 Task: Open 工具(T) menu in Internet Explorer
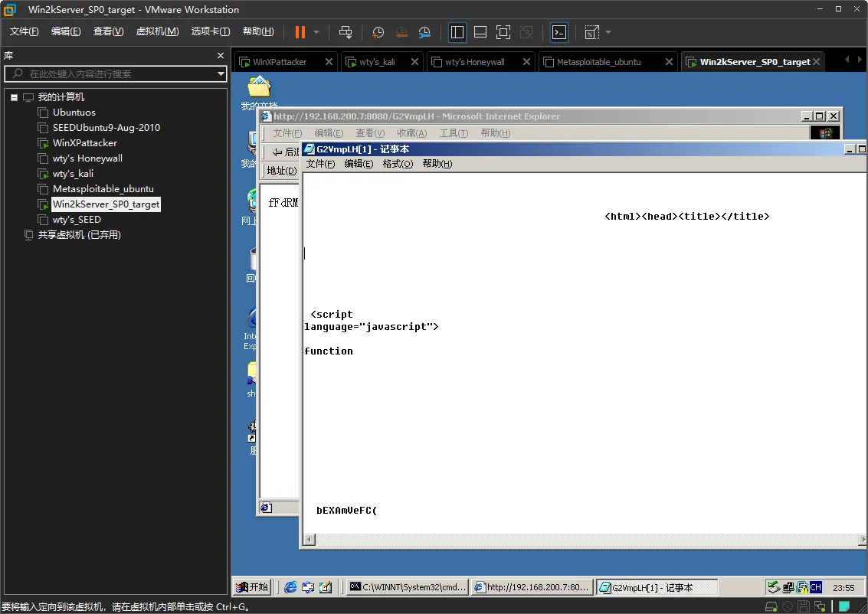coord(454,133)
